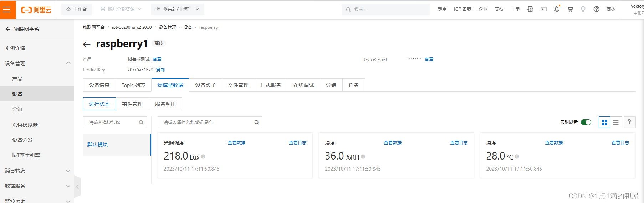
Task: Collapse the sidebar with the handle arrow
Action: click(x=77, y=186)
